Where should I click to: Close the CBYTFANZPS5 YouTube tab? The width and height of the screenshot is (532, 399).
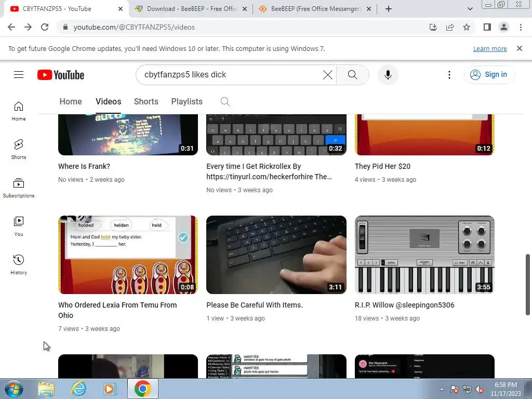121,9
